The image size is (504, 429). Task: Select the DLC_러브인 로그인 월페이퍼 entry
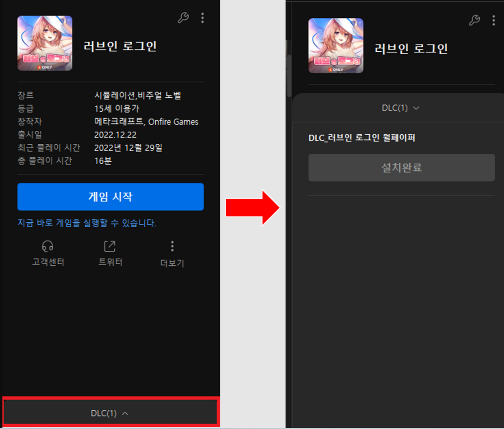click(x=362, y=138)
